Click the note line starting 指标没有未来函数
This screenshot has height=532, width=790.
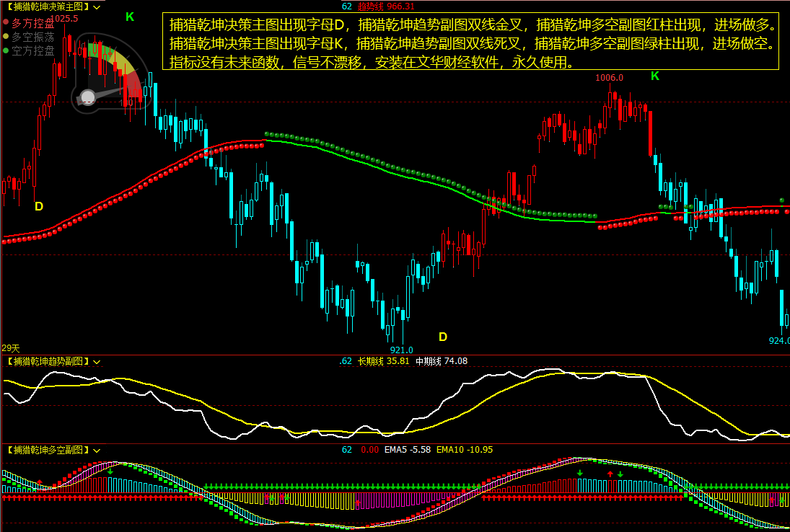point(372,63)
